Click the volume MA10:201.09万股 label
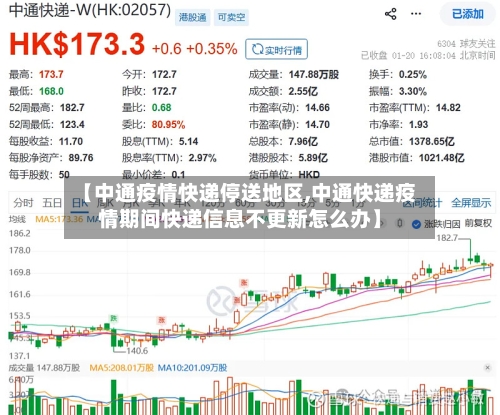The image size is (500, 415). click(x=192, y=368)
